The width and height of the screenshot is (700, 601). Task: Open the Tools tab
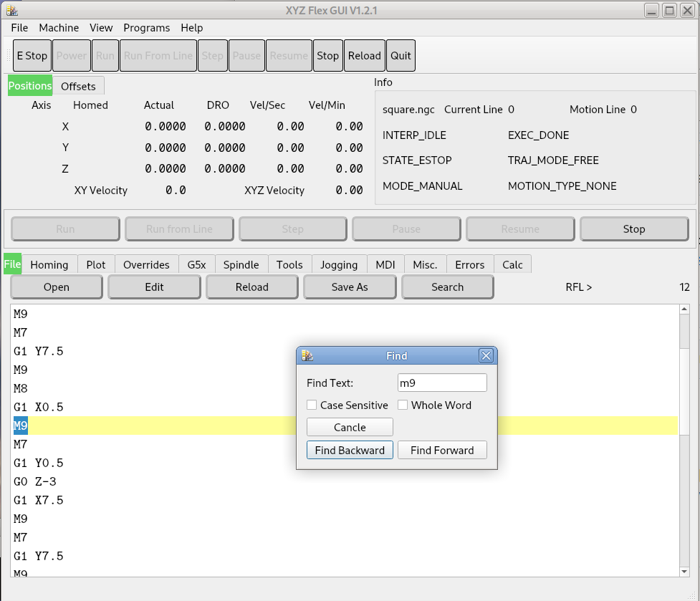coord(289,264)
